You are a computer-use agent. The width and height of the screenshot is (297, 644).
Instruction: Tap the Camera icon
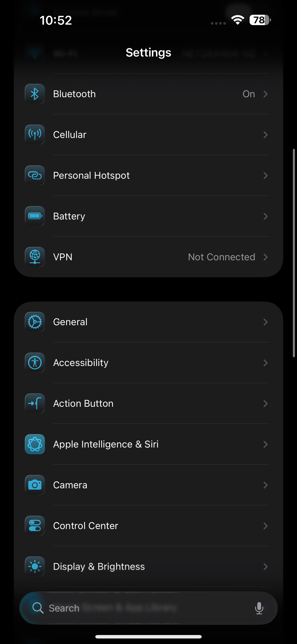[35, 485]
